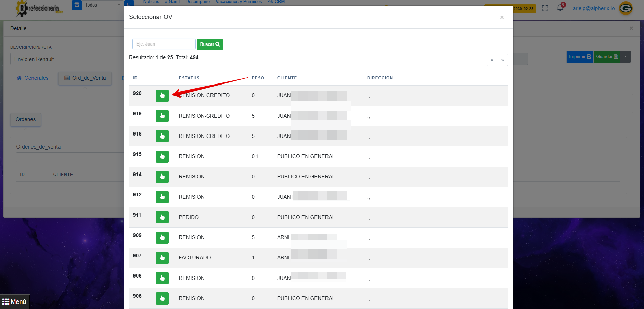This screenshot has height=309, width=644.
Task: Select order 920 with green hand icon
Action: (x=162, y=96)
